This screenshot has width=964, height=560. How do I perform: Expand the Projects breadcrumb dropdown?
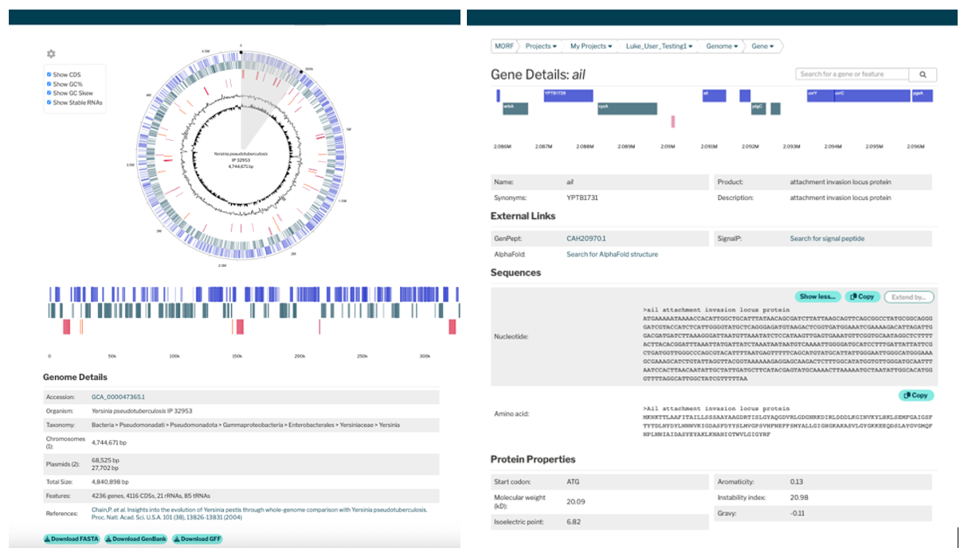pos(540,46)
